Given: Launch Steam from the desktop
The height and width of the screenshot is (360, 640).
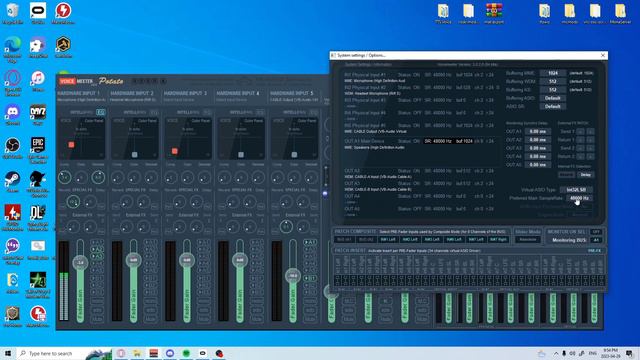Looking at the screenshot, I should [x=12, y=180].
